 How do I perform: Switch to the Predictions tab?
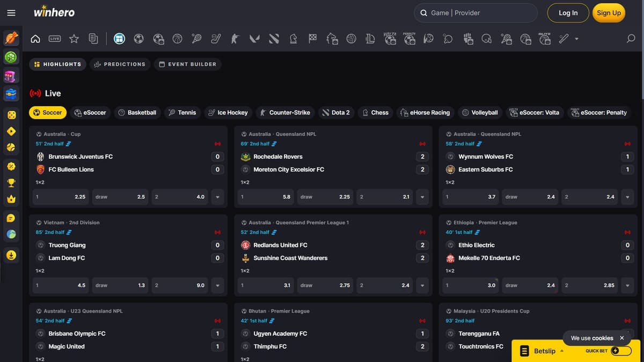click(120, 64)
